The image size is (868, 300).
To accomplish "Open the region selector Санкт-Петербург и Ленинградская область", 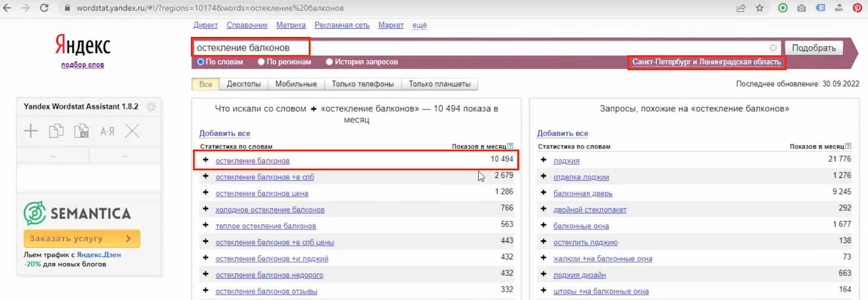I will click(706, 62).
